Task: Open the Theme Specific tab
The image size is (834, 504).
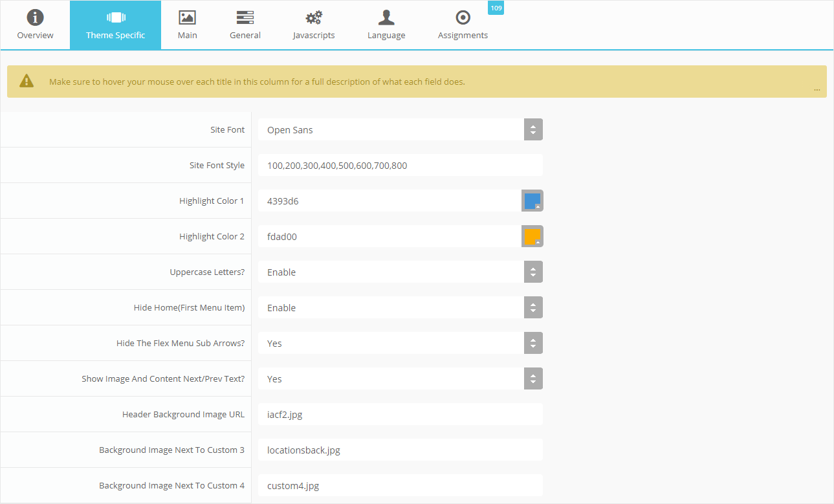Action: (x=115, y=25)
